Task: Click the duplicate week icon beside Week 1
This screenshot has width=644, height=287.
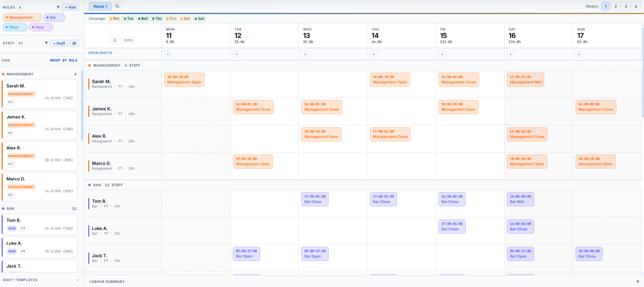Action: pyautogui.click(x=117, y=6)
